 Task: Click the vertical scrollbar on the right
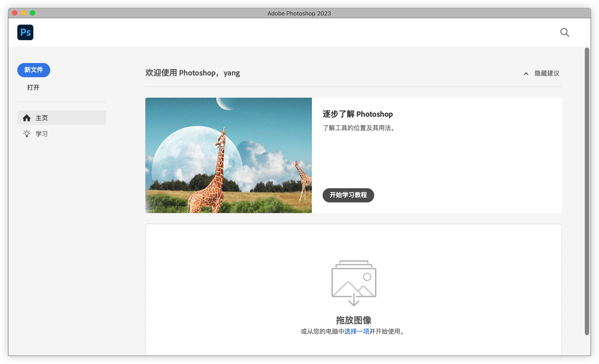click(587, 191)
